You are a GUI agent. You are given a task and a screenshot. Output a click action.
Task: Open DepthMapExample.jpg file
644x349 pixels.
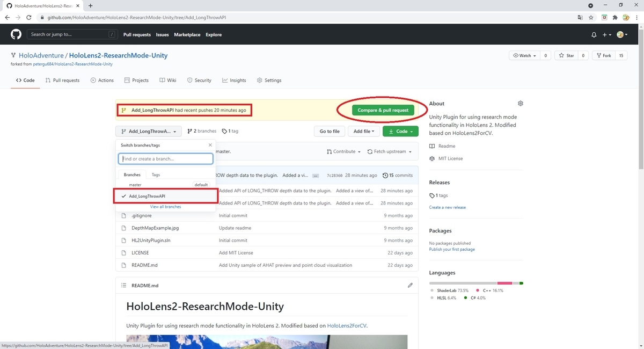155,228
